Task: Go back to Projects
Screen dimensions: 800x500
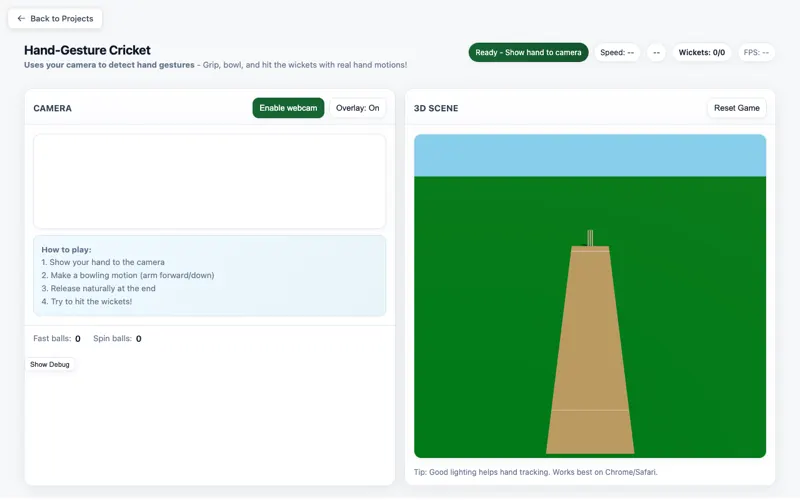Action: tap(55, 18)
